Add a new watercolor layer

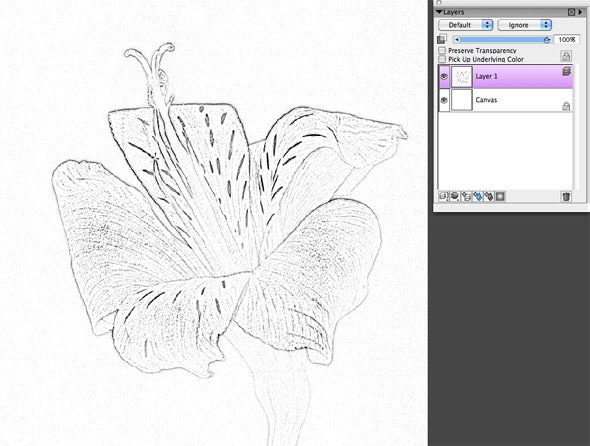(x=477, y=196)
